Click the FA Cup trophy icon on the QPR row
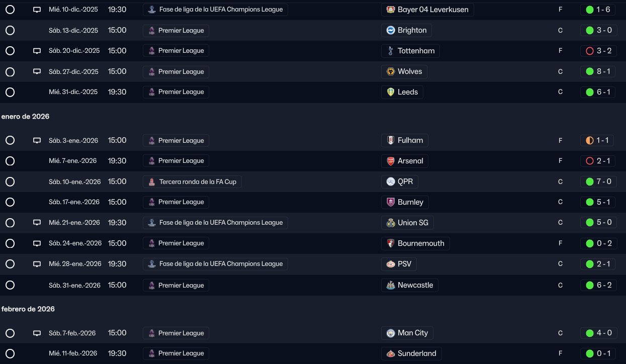Screen dimensions: 626x364 [x=151, y=182]
